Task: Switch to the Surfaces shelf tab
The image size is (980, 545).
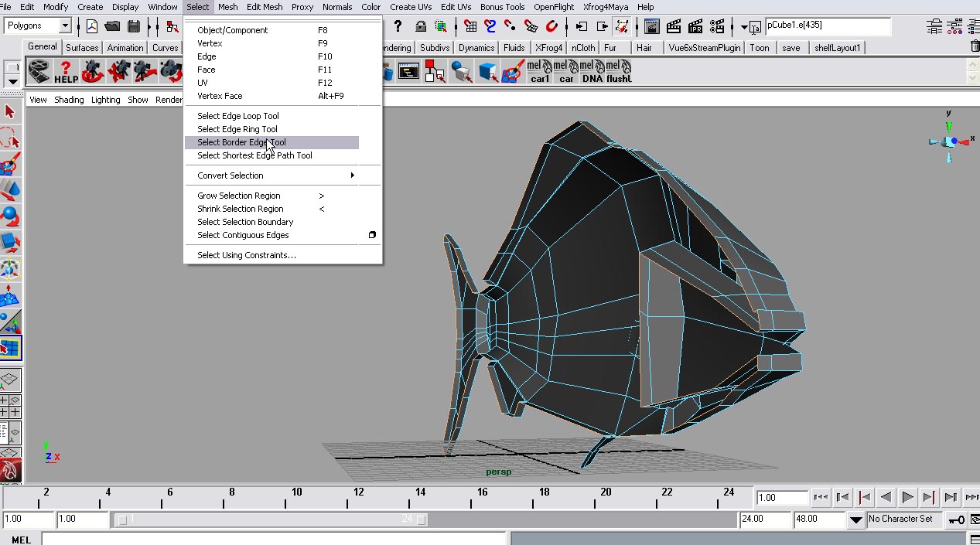Action: 82,48
